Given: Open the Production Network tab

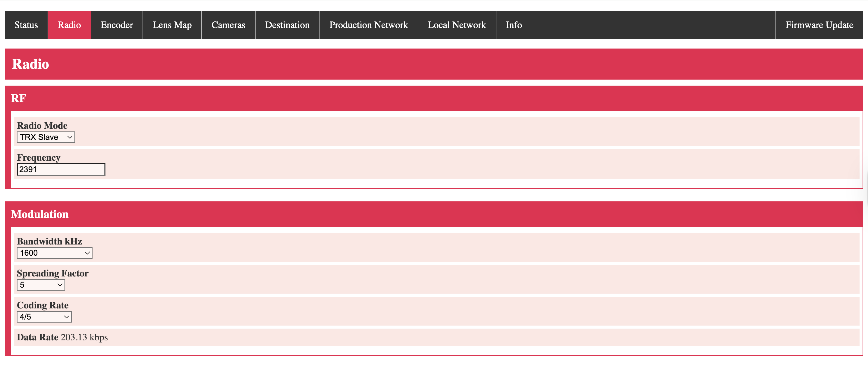Looking at the screenshot, I should [368, 25].
